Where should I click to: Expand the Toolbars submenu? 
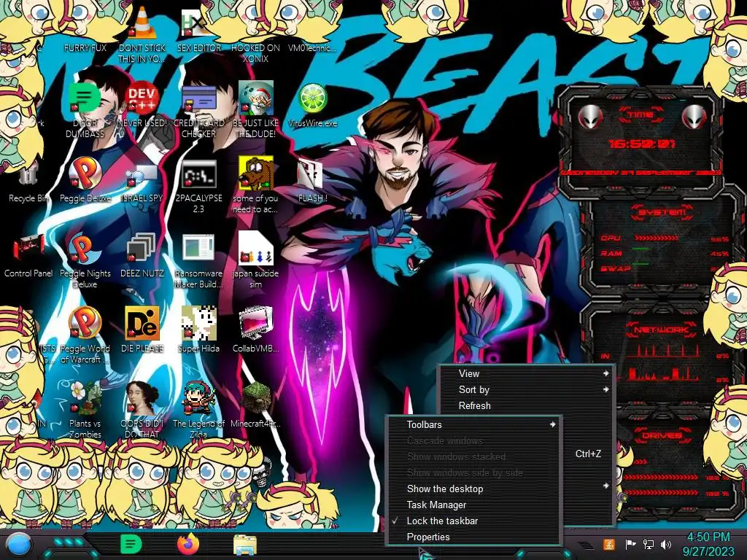[x=473, y=424]
